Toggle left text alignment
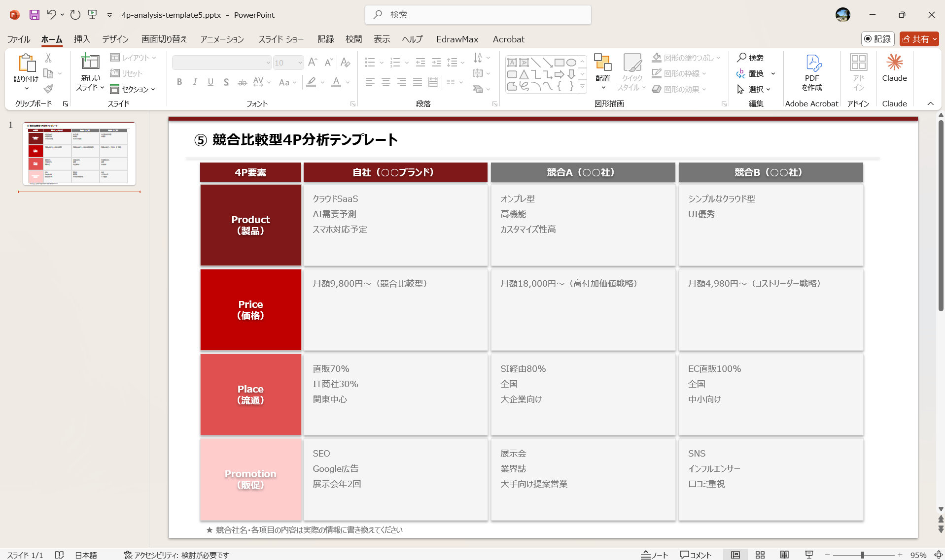The width and height of the screenshot is (945, 560). [x=370, y=82]
